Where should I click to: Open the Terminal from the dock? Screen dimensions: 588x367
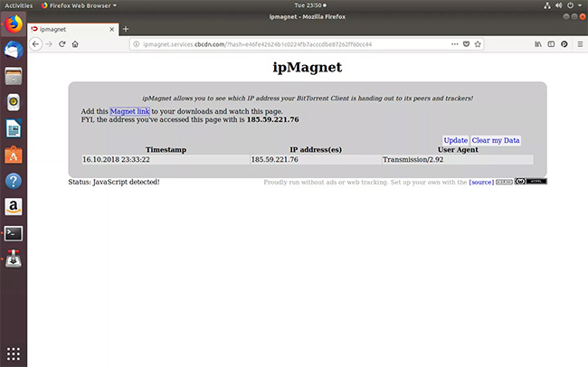point(14,233)
